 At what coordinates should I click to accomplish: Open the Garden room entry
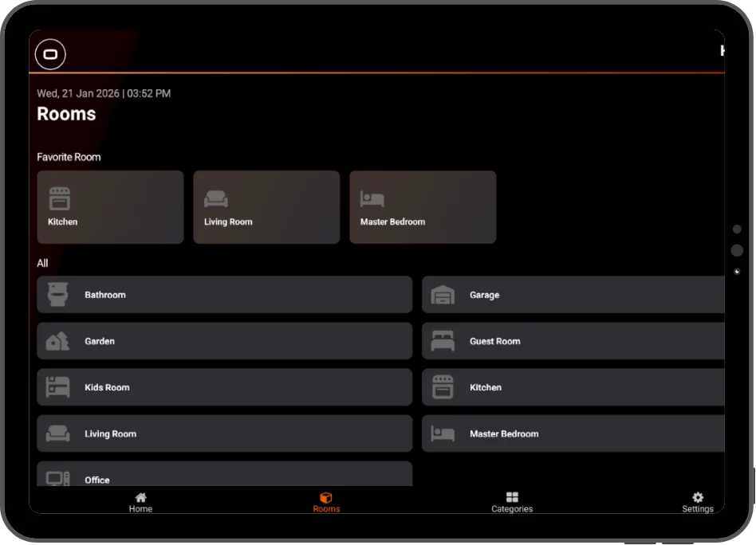(x=225, y=341)
